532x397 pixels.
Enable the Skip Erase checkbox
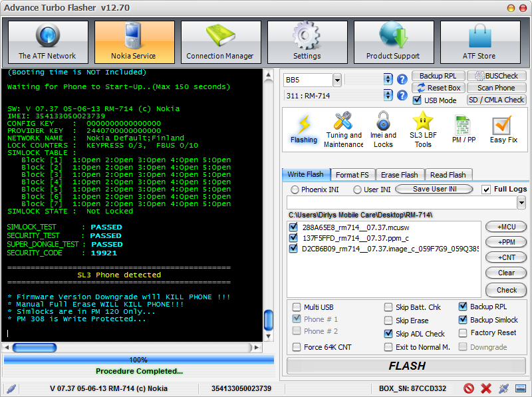click(x=388, y=321)
